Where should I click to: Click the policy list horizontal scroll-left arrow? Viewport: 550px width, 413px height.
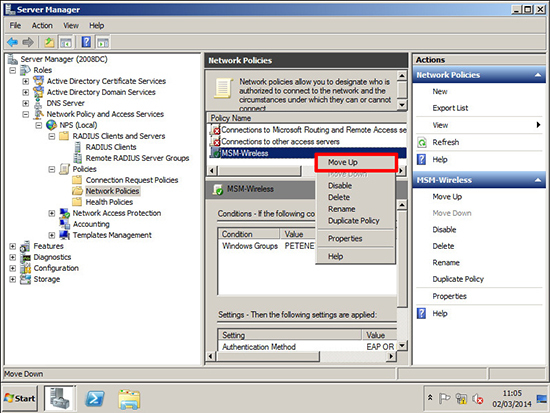[212, 171]
